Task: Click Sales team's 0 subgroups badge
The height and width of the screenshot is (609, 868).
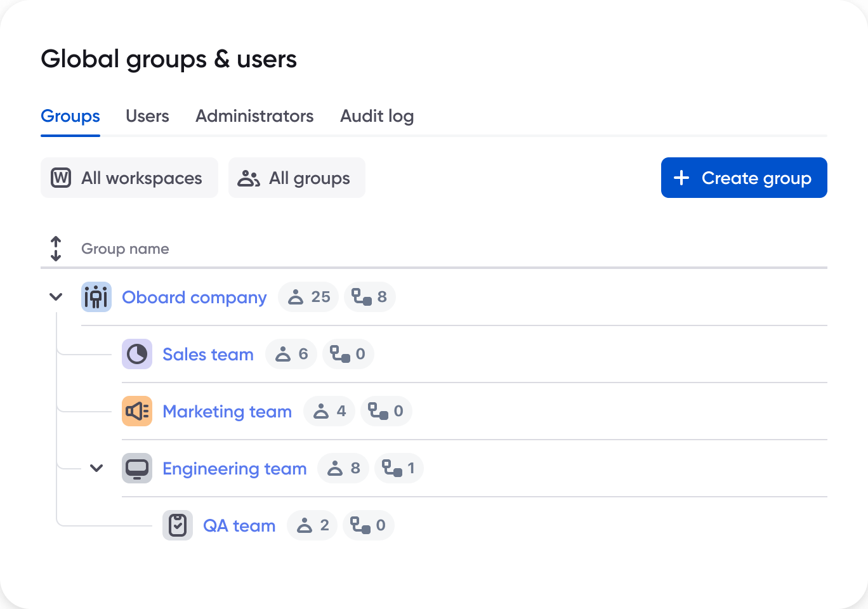Action: tap(348, 354)
